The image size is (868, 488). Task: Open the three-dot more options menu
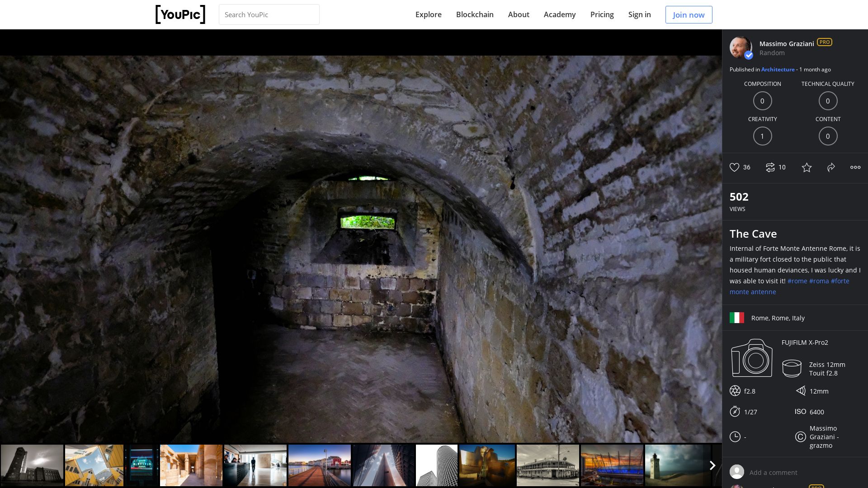coord(855,167)
